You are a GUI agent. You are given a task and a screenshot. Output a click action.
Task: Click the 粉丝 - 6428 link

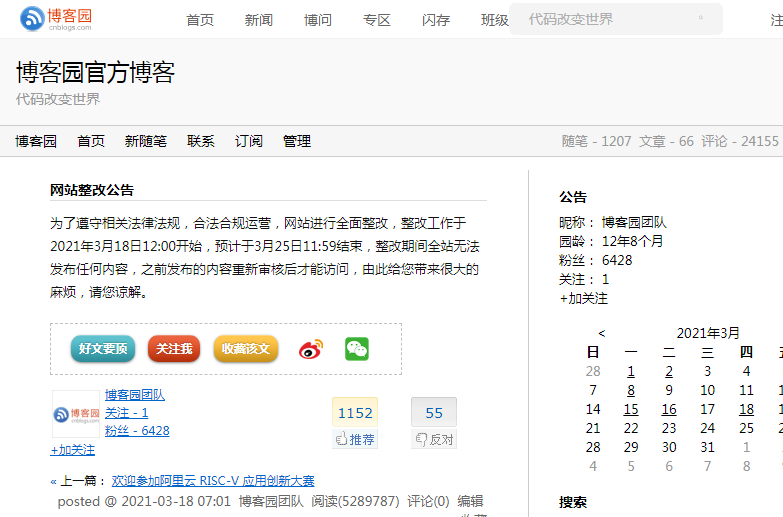(x=137, y=431)
